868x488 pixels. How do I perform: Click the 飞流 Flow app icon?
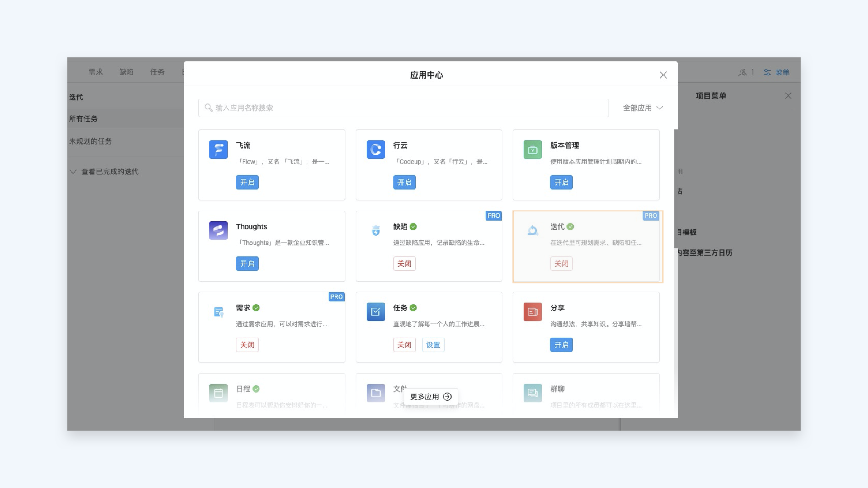click(x=218, y=149)
